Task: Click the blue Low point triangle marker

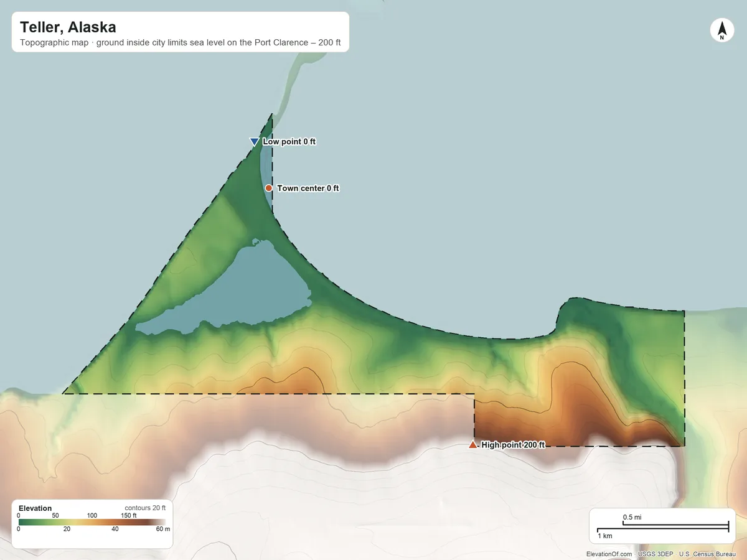Action: pos(254,142)
